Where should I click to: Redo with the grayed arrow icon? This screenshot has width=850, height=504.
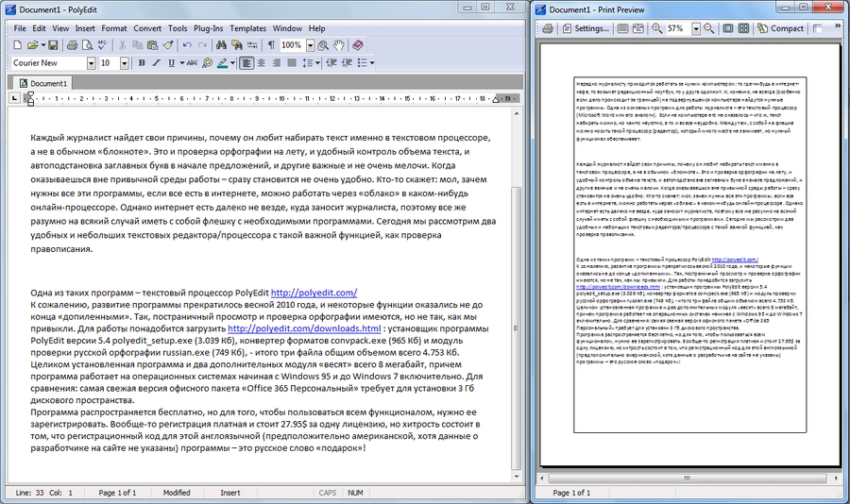point(202,45)
